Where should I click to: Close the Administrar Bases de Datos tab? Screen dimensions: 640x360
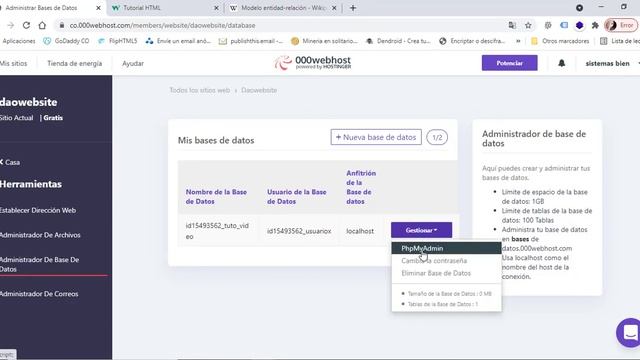click(x=98, y=8)
